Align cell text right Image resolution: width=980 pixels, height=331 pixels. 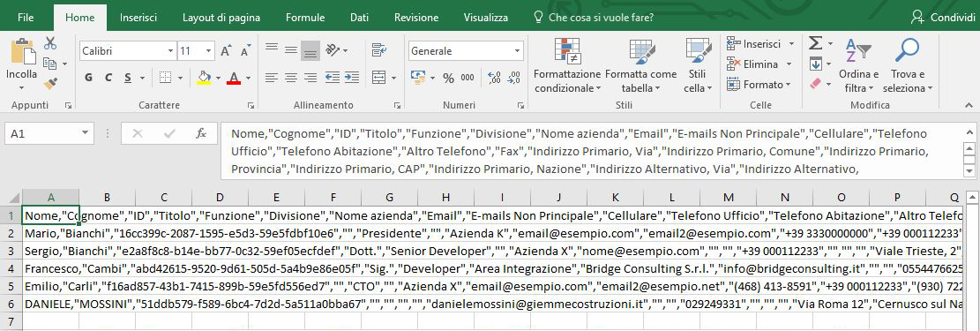coord(310,78)
